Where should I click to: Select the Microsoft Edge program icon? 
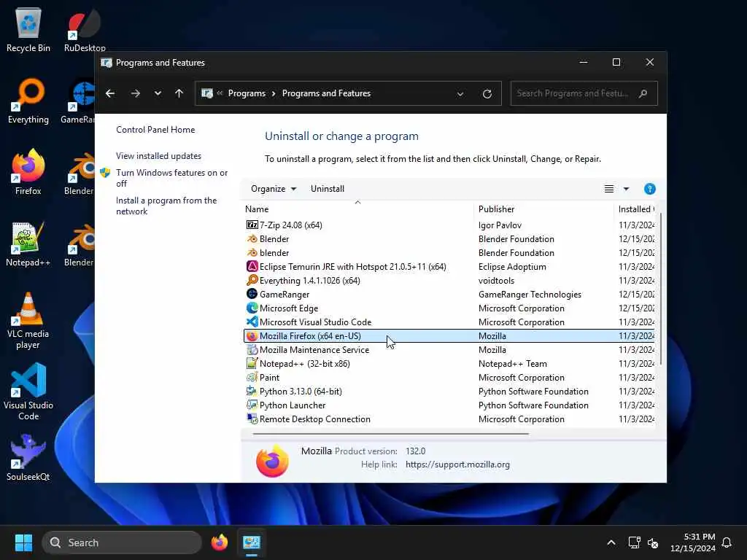point(252,308)
